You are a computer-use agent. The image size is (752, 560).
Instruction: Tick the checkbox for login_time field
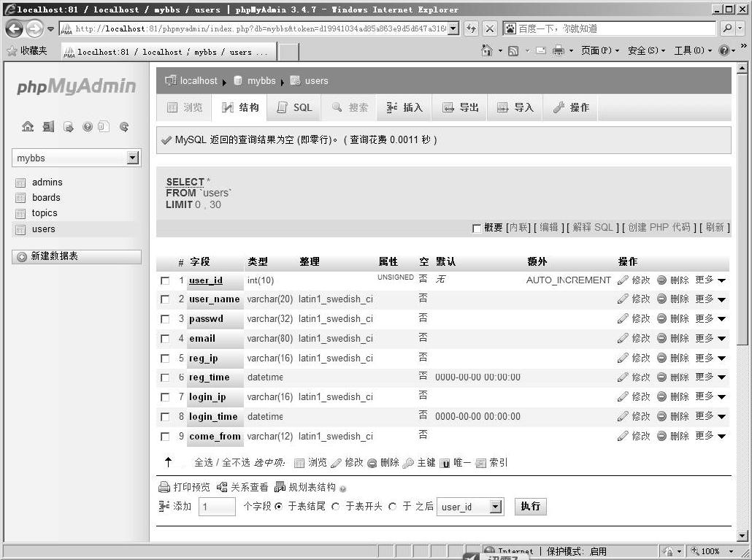click(x=165, y=417)
